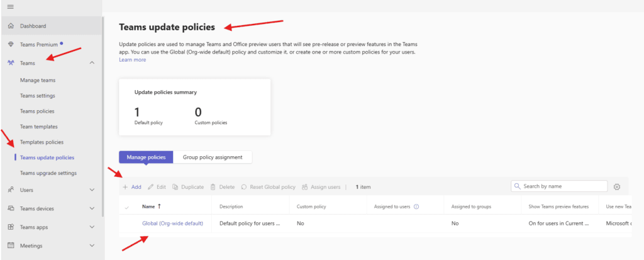Click the Assigned to users info icon
This screenshot has width=644, height=260.
tap(416, 206)
